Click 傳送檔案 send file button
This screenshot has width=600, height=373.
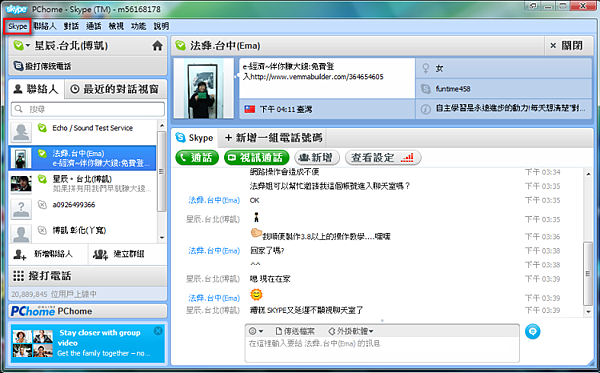295,331
